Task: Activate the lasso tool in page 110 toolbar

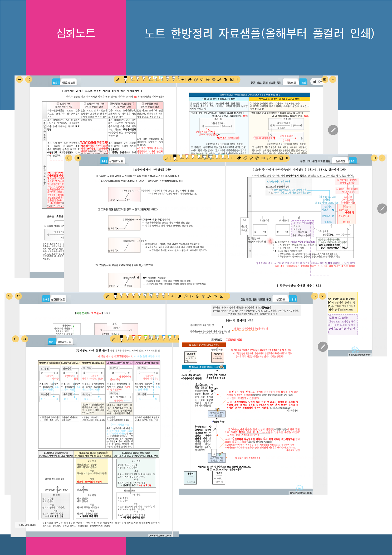Action: pos(192,296)
